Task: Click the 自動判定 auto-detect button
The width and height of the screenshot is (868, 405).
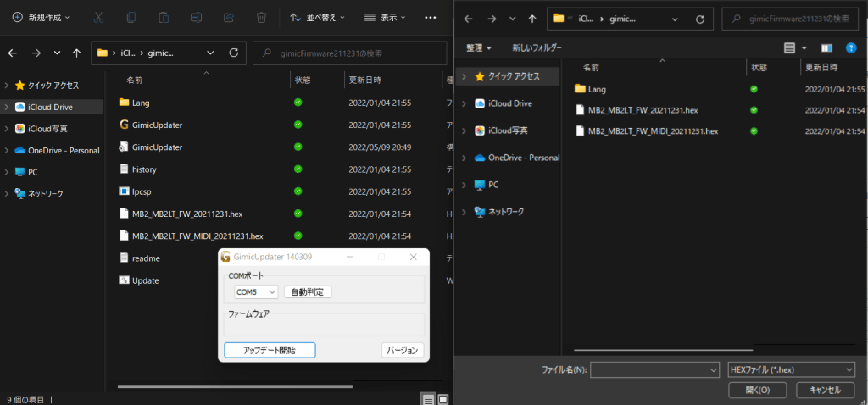Action: coord(307,291)
